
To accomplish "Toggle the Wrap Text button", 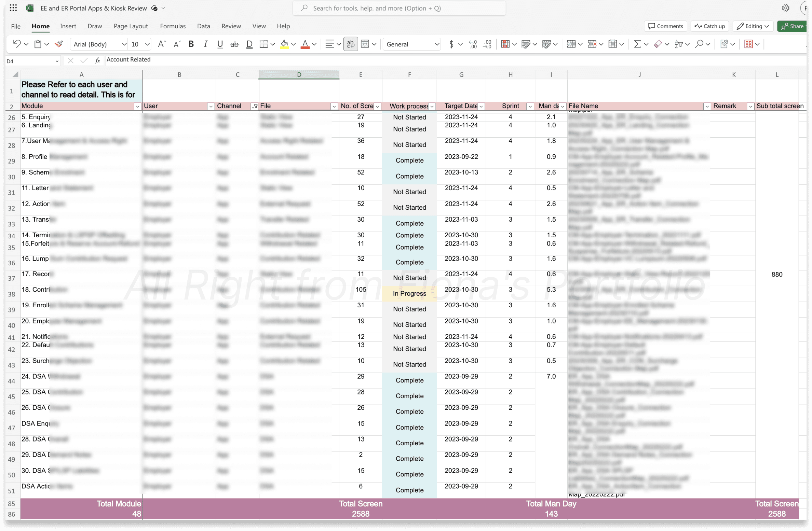I will pyautogui.click(x=351, y=44).
